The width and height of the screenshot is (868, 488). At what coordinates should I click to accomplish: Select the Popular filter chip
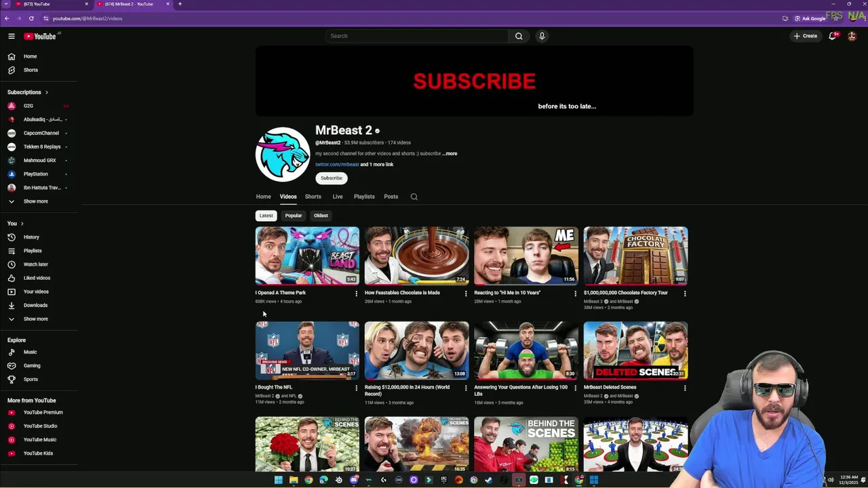294,216
